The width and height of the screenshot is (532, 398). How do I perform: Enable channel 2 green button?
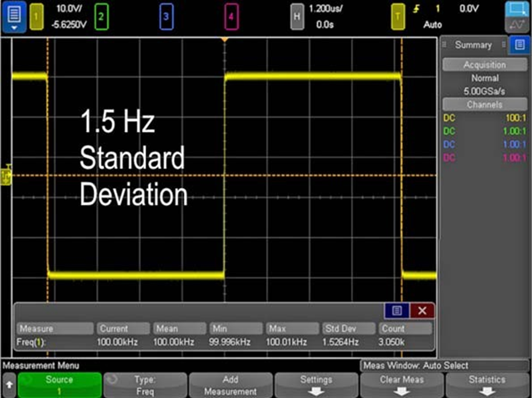(x=101, y=17)
